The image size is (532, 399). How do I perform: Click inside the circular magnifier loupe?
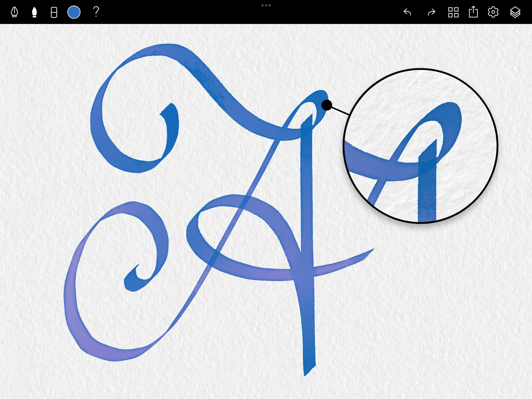point(420,146)
